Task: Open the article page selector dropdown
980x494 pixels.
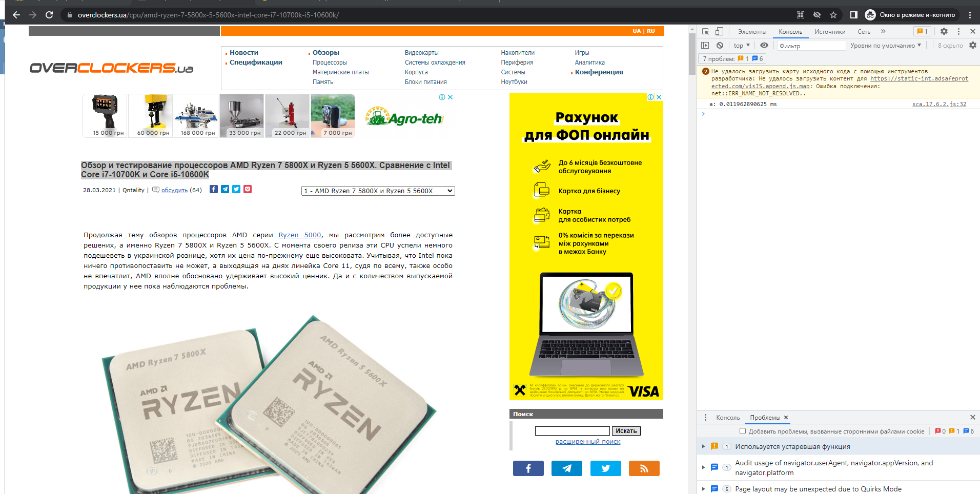Action: pos(378,191)
